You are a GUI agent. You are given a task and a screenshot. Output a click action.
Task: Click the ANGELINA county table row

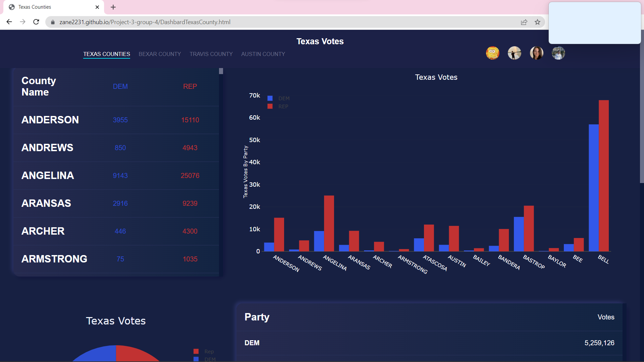click(x=116, y=176)
